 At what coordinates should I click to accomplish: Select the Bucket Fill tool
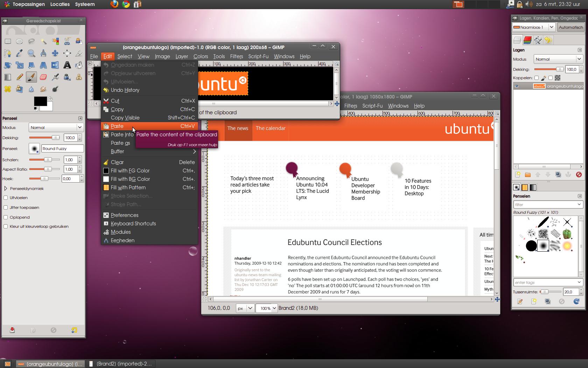pyautogui.click(x=79, y=65)
